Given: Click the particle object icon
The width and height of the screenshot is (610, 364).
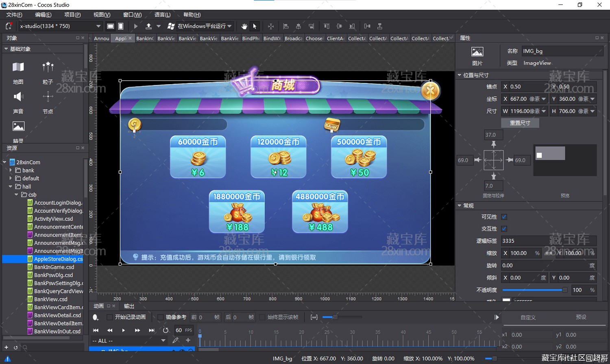Looking at the screenshot, I should click(x=48, y=68).
